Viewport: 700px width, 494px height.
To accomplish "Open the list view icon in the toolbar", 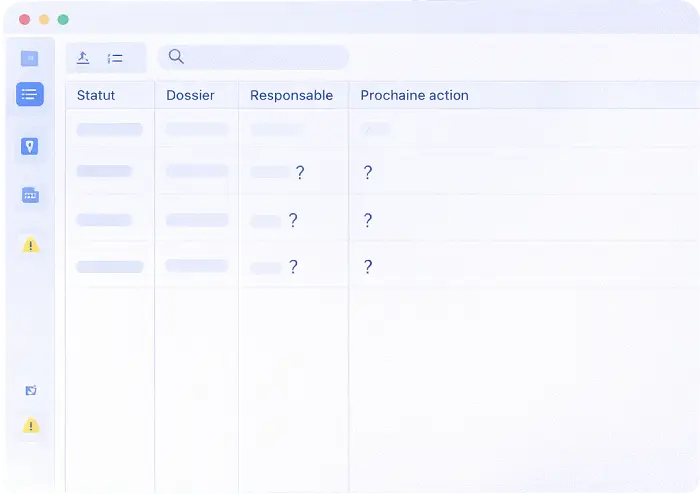I will pos(115,58).
